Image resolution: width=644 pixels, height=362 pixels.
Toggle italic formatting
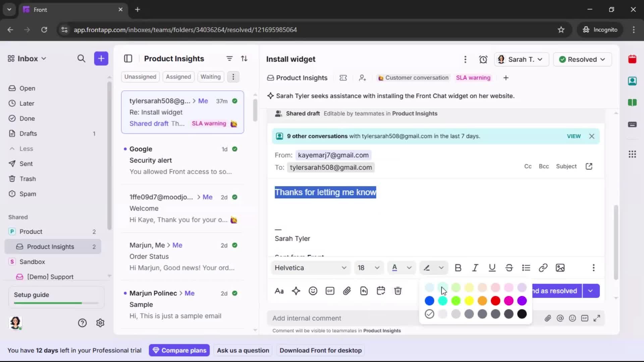point(475,268)
